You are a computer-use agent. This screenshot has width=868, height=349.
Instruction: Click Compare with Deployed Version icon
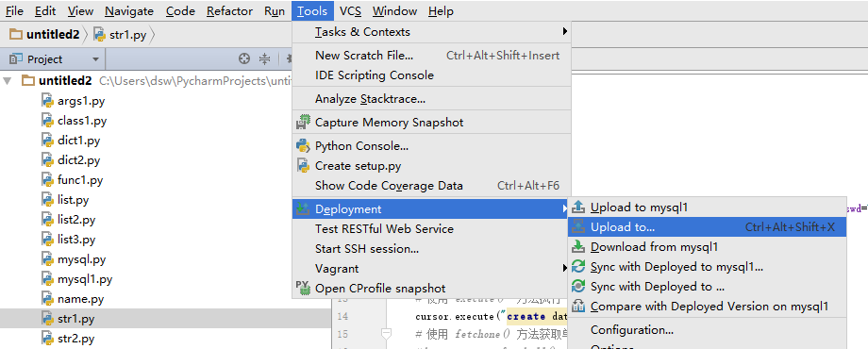point(578,306)
